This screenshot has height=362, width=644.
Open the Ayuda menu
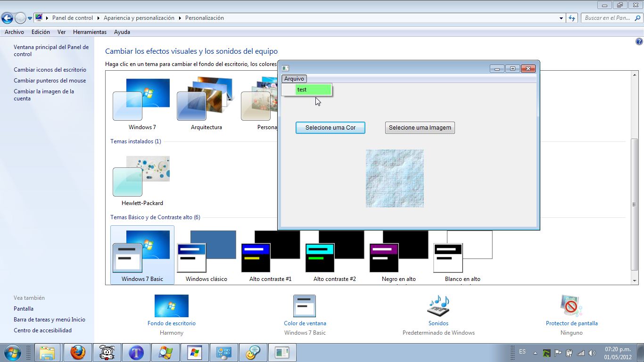coord(122,32)
